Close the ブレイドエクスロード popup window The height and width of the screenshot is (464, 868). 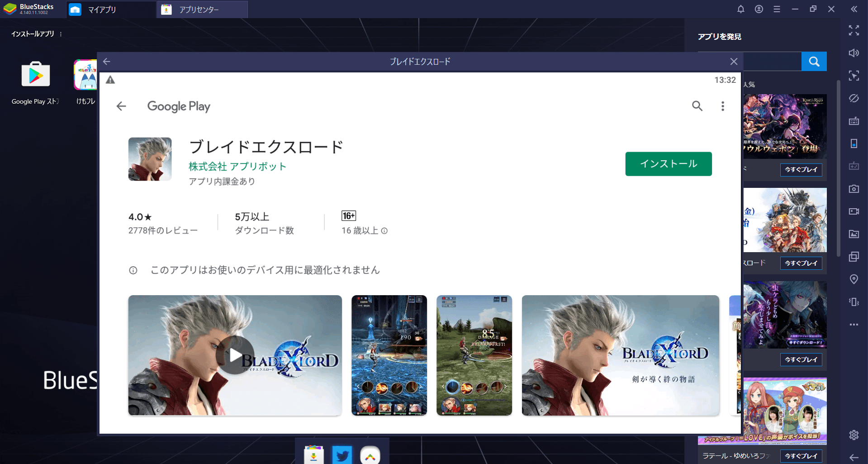tap(734, 62)
